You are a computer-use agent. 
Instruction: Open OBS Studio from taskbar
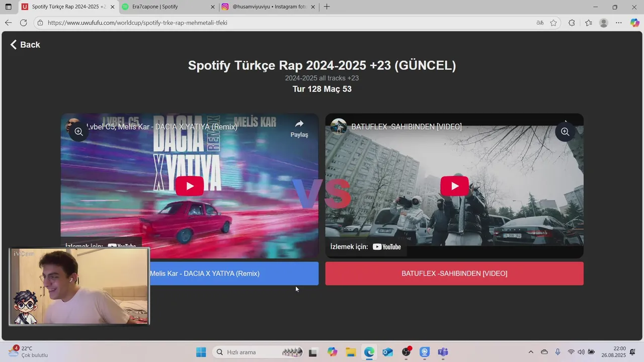point(406,352)
